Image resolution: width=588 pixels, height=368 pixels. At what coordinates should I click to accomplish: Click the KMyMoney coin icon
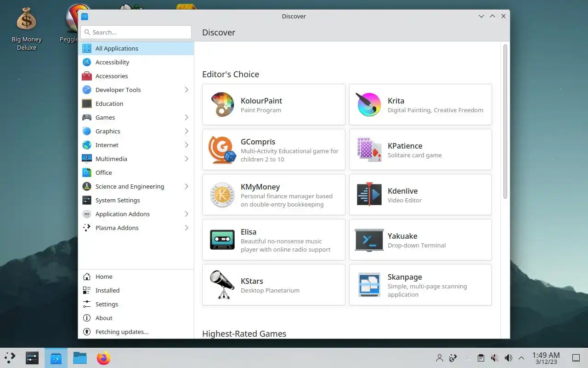point(222,195)
